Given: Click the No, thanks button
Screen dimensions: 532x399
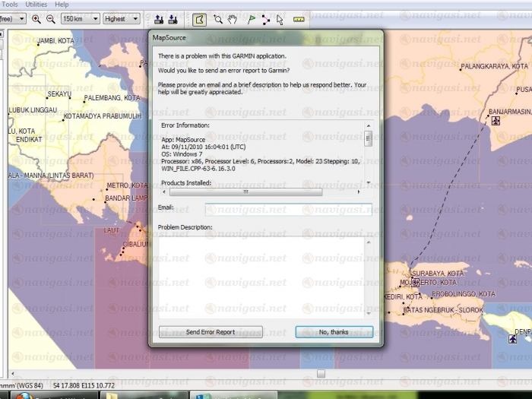Looking at the screenshot, I should point(334,332).
